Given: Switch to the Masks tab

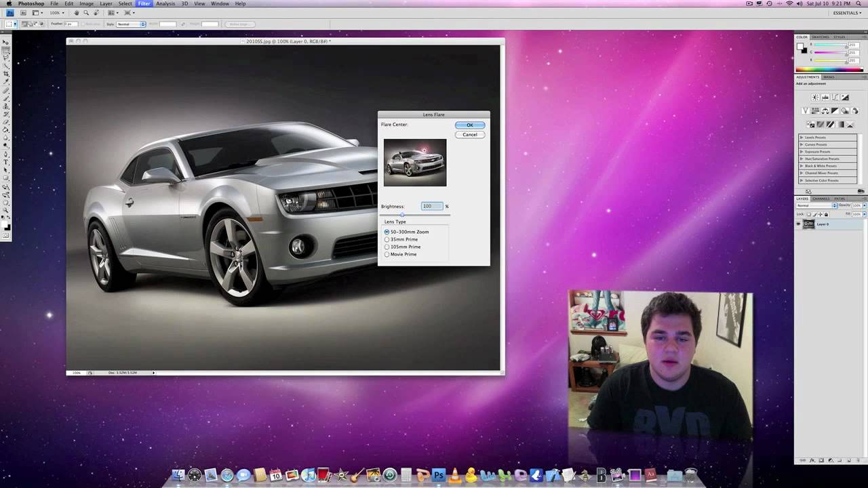Looking at the screenshot, I should [829, 77].
